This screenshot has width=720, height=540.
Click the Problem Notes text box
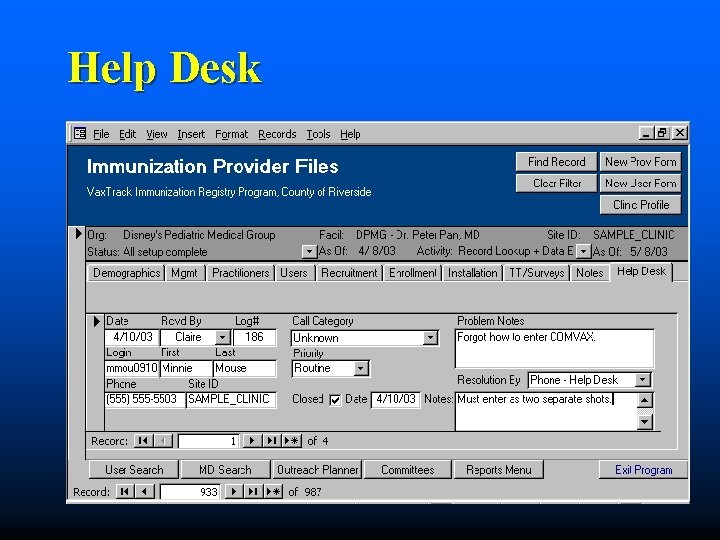coord(555,349)
